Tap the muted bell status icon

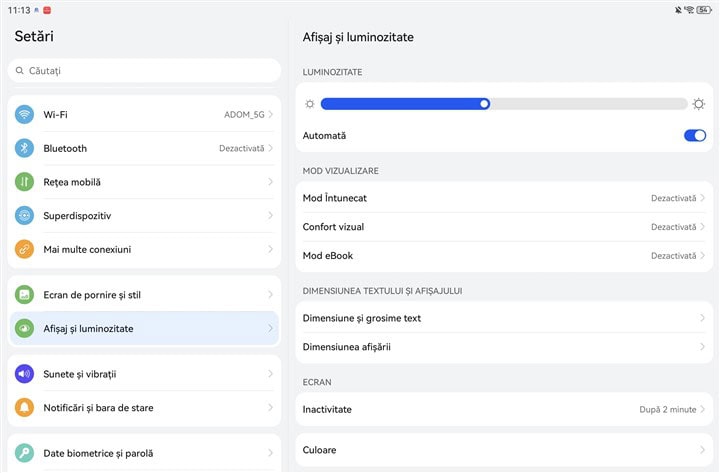click(x=678, y=10)
